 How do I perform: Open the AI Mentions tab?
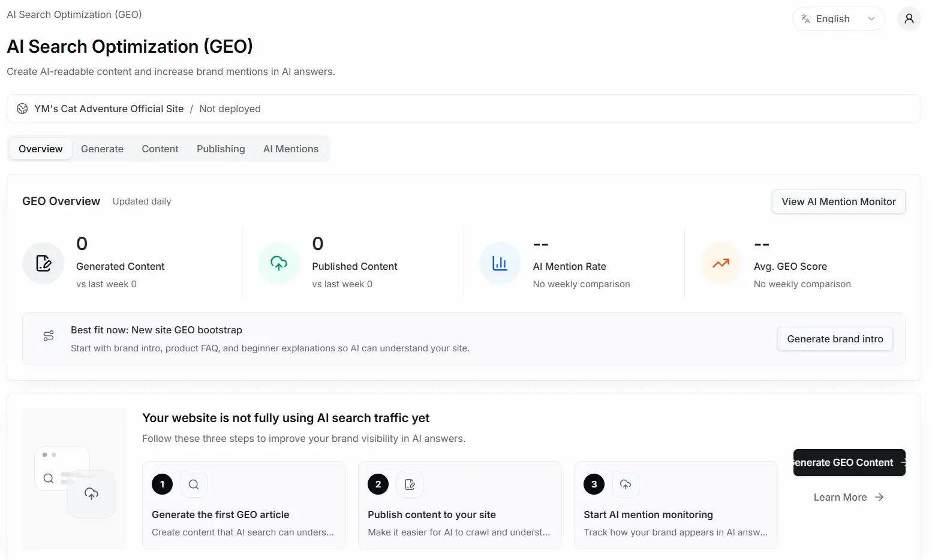[291, 149]
